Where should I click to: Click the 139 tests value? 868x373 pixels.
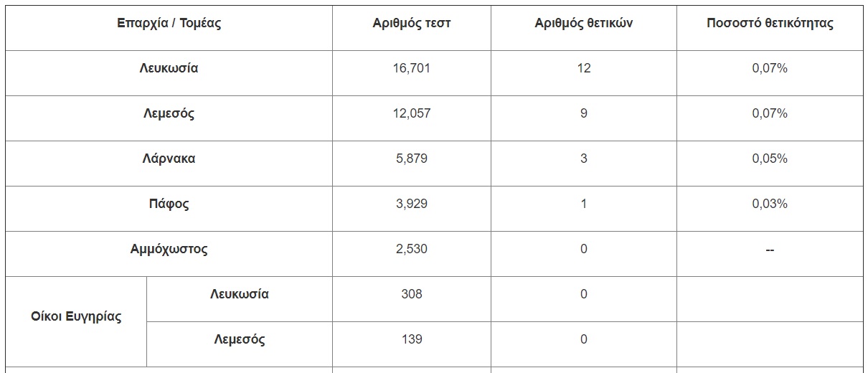[x=412, y=339]
